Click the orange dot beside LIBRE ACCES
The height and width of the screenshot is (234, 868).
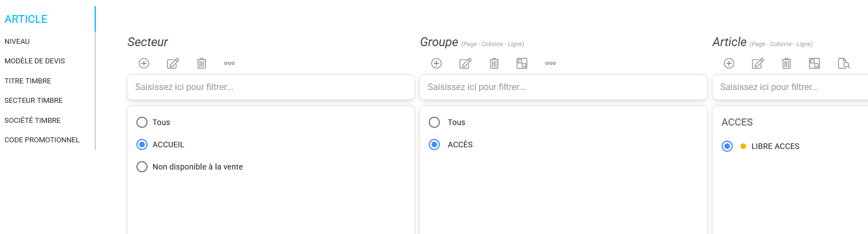pos(743,147)
